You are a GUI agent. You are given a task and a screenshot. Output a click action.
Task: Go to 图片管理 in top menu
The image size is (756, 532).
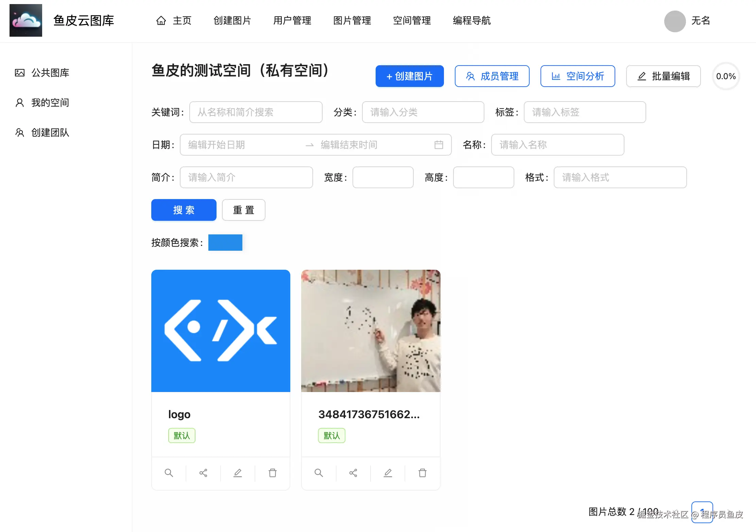352,20
